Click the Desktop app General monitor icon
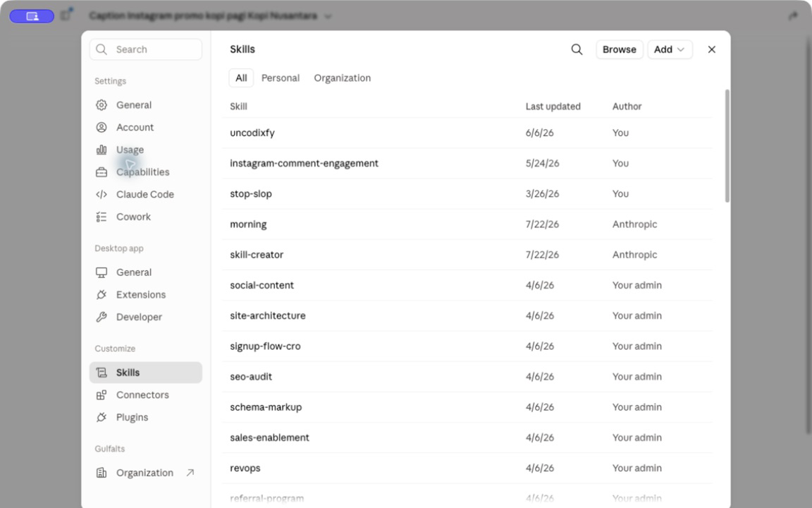 (101, 272)
